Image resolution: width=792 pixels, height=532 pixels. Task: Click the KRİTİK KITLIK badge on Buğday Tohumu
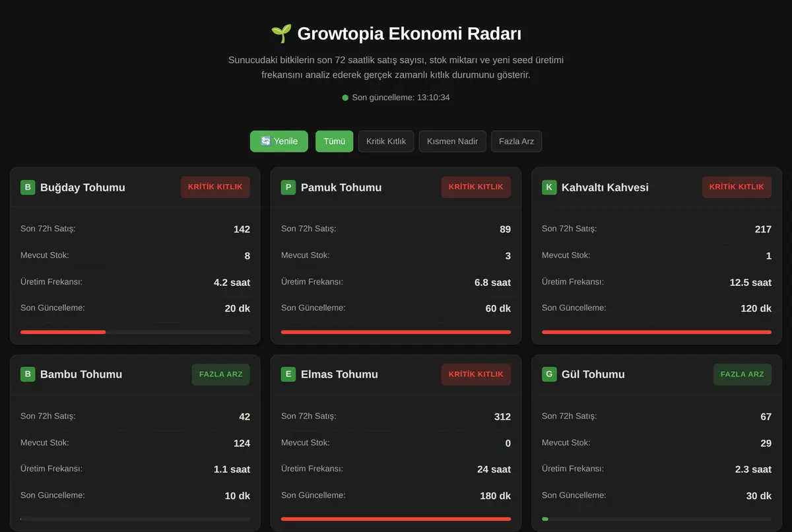pos(215,187)
